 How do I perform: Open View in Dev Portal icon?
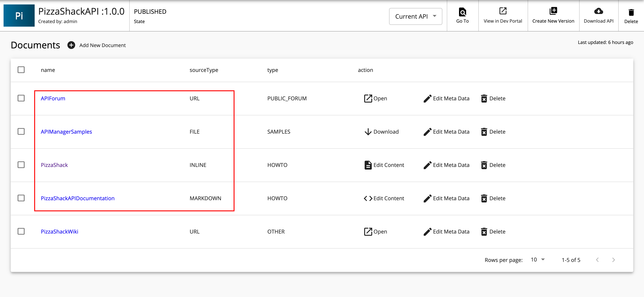point(503,11)
